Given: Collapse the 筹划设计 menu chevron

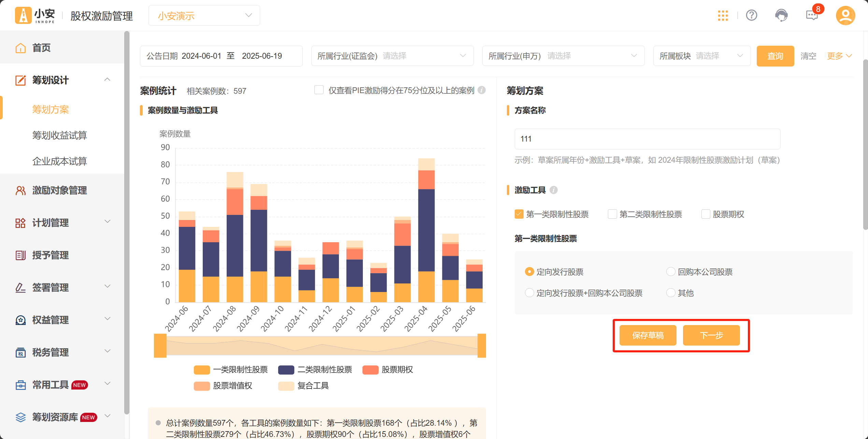Looking at the screenshot, I should click(x=107, y=79).
